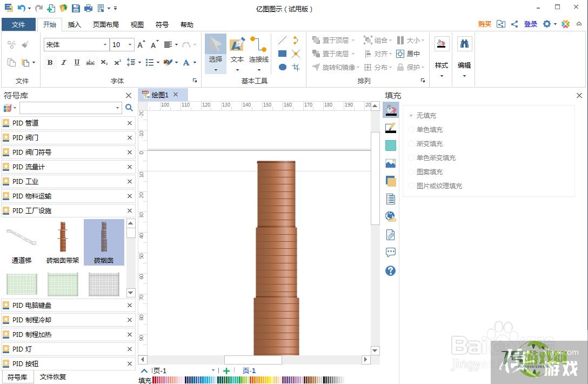Open the attachment paperclip panel icon
588x384 pixels.
[390, 235]
